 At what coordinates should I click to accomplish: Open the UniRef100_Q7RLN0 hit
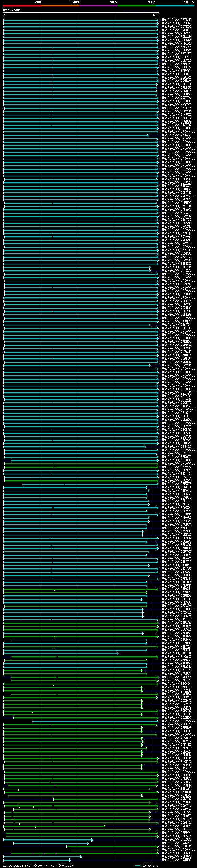pyautogui.click(x=177, y=579)
